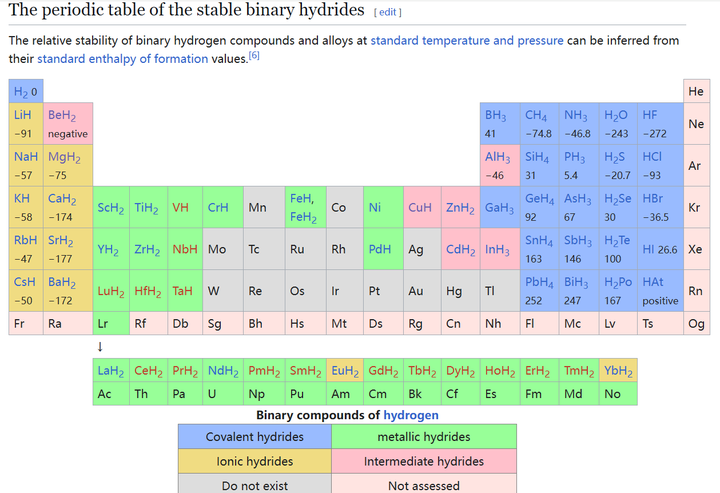Click the HI link
This screenshot has height=493, width=720.
tap(648, 249)
